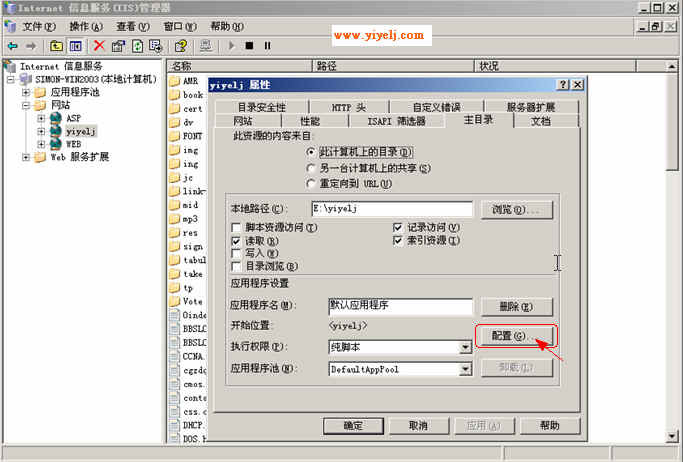Open the 窗口 menu
683x462 pixels.
[x=180, y=27]
